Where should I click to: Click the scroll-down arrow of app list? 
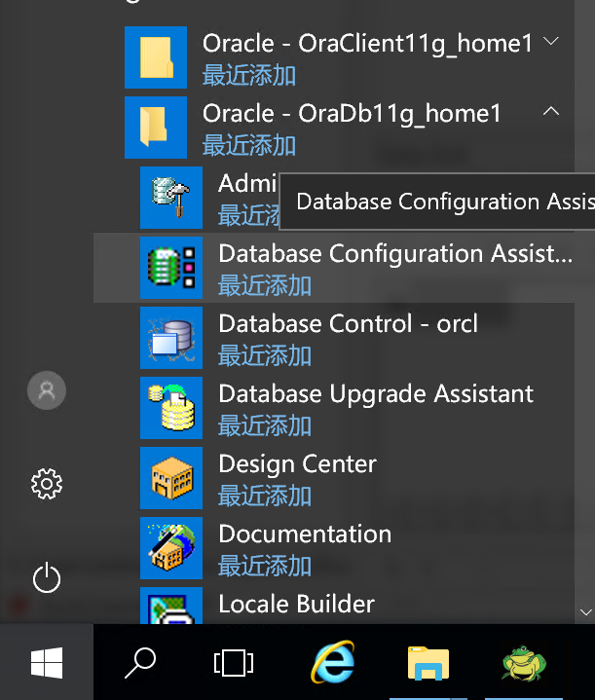coord(585,611)
